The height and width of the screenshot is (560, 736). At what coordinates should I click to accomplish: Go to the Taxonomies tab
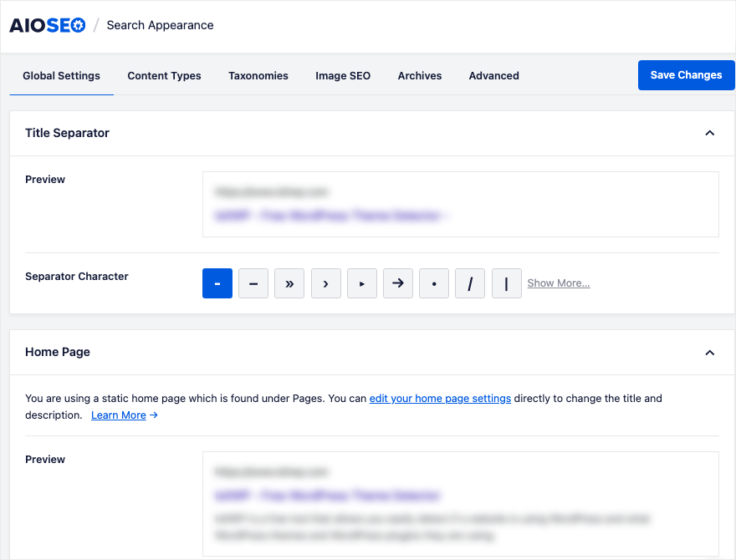(258, 76)
